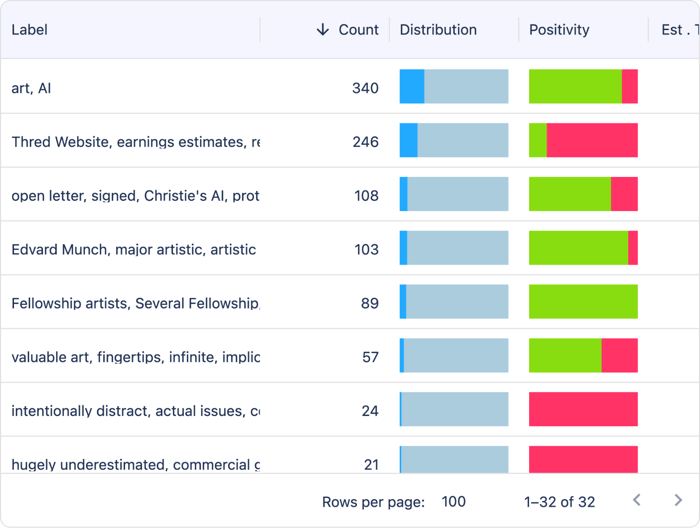Image resolution: width=700 pixels, height=528 pixels.
Task: Go to the previous page arrow
Action: point(637,501)
